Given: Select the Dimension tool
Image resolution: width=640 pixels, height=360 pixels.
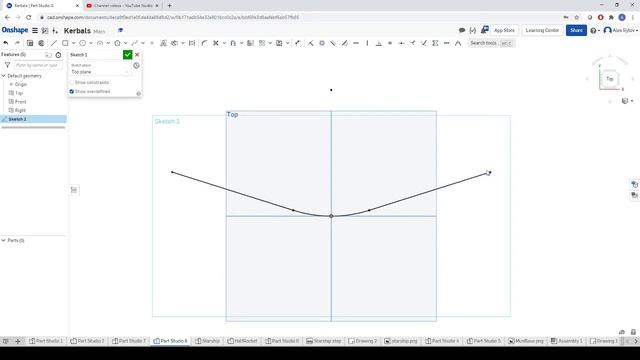Looking at the screenshot, I should (x=298, y=43).
